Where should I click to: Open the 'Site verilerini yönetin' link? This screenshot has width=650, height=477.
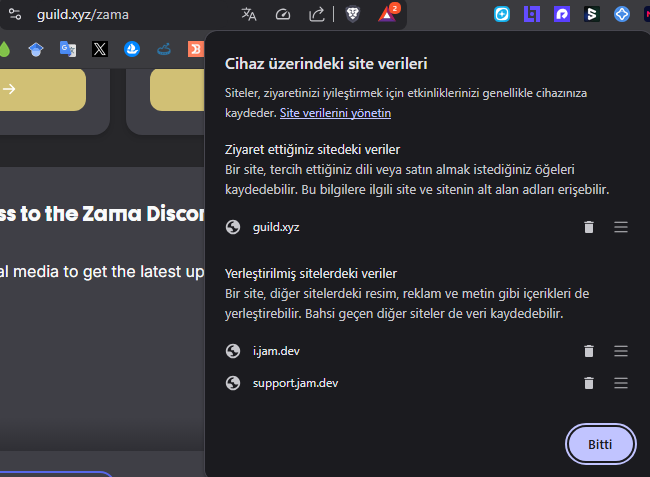coord(335,113)
